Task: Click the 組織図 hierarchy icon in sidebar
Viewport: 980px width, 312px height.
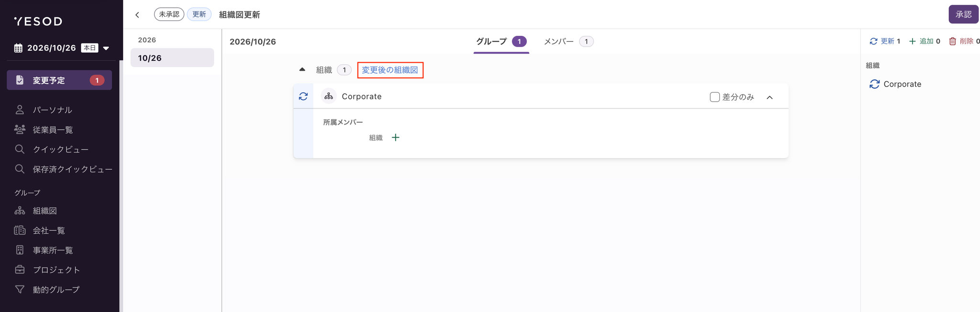Action: 20,211
